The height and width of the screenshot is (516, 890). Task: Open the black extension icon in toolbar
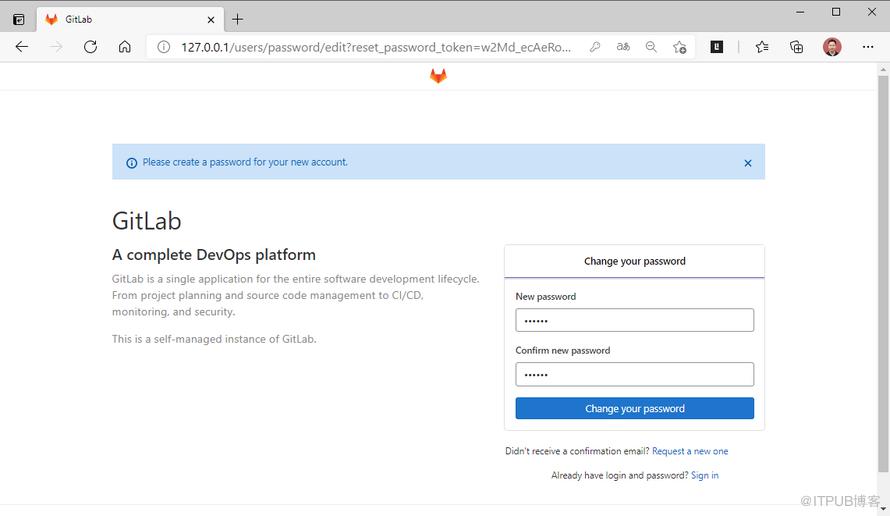pyautogui.click(x=717, y=47)
